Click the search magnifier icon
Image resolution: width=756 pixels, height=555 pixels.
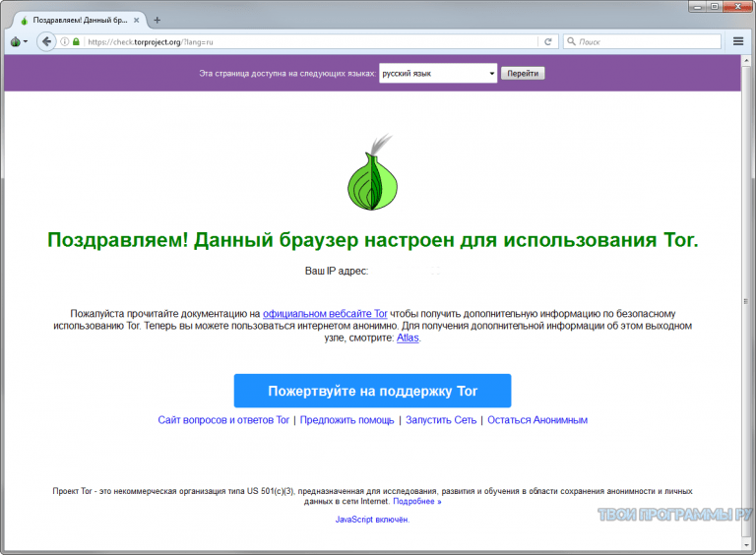[571, 41]
